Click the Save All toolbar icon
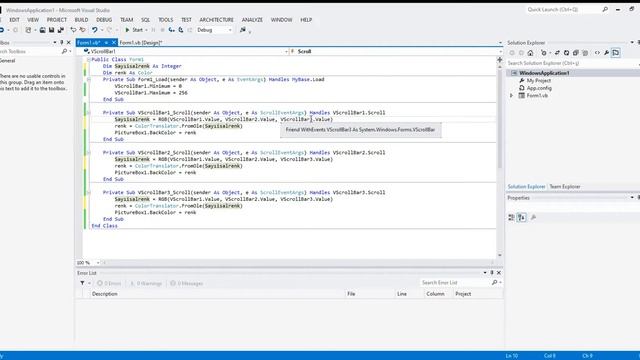Viewport: 640px width, 360px height. pos(61,30)
